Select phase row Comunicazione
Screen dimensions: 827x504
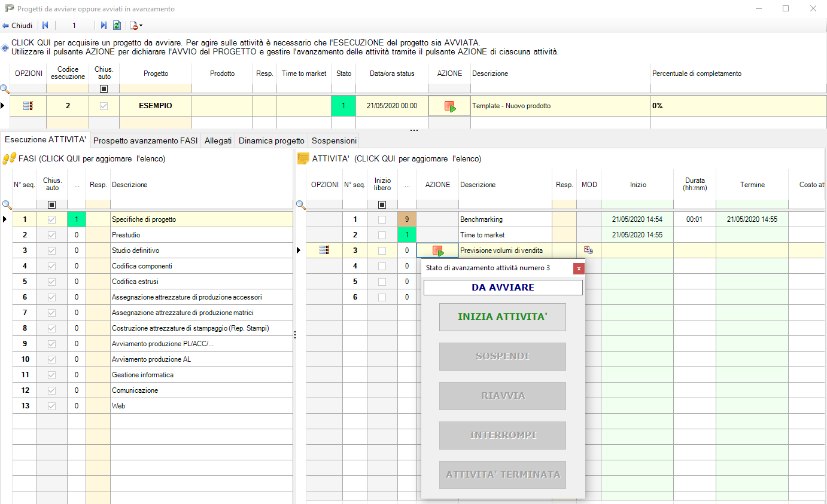153,390
